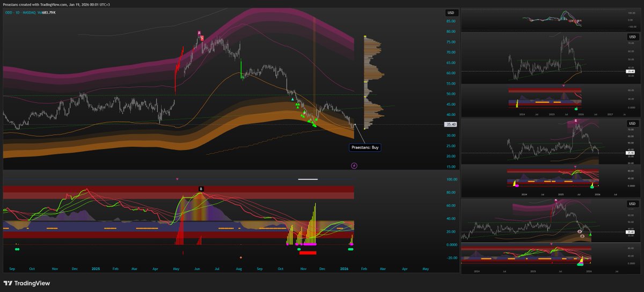This screenshot has height=292, width=644.
Task: Click the 0.0000 oscillator axis label
Action: 451,244
